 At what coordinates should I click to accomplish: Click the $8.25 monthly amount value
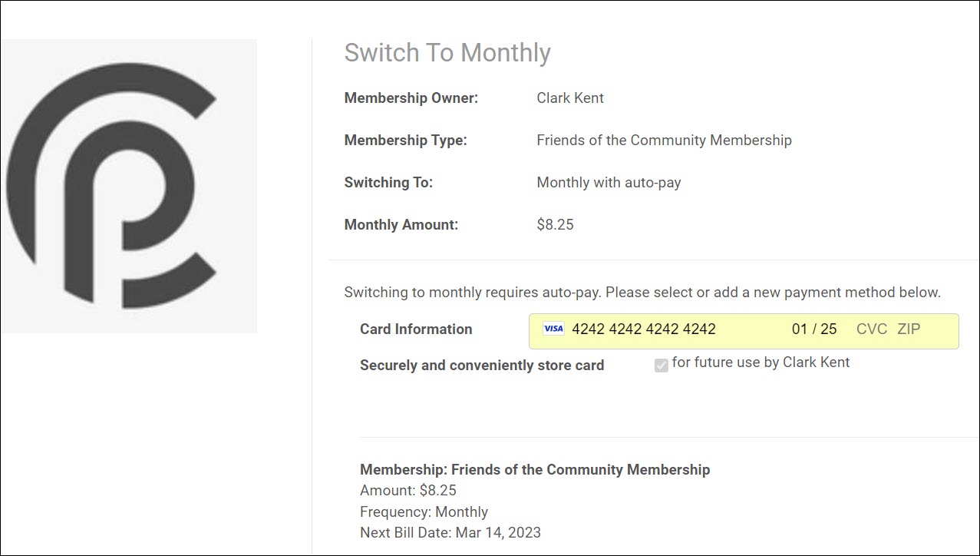(x=555, y=225)
